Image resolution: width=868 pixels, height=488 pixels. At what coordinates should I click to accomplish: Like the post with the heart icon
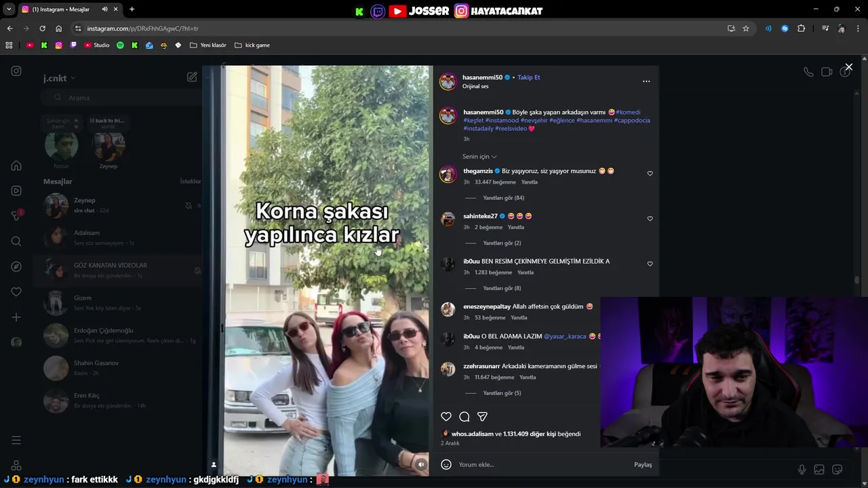446,417
